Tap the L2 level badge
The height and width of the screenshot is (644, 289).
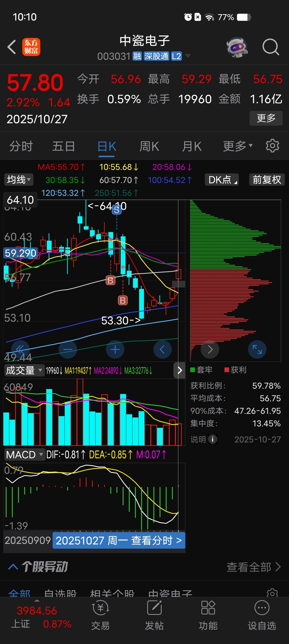176,56
